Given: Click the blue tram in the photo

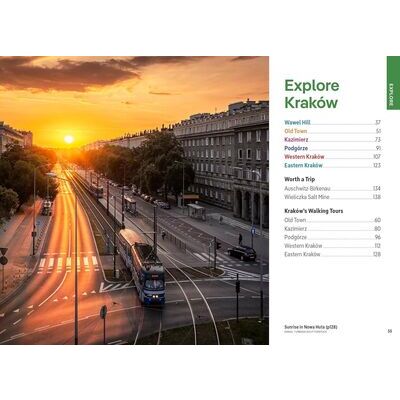Looking at the screenshot, I should coord(142,266).
